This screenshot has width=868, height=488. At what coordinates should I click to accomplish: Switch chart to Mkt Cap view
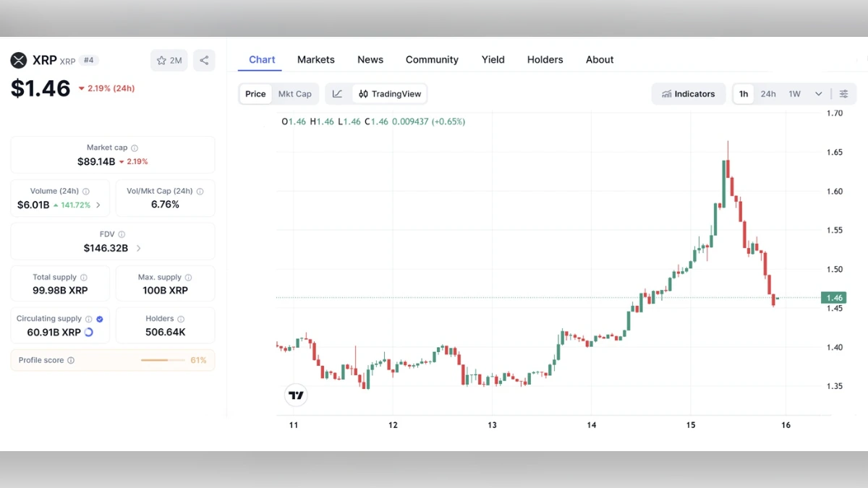295,94
